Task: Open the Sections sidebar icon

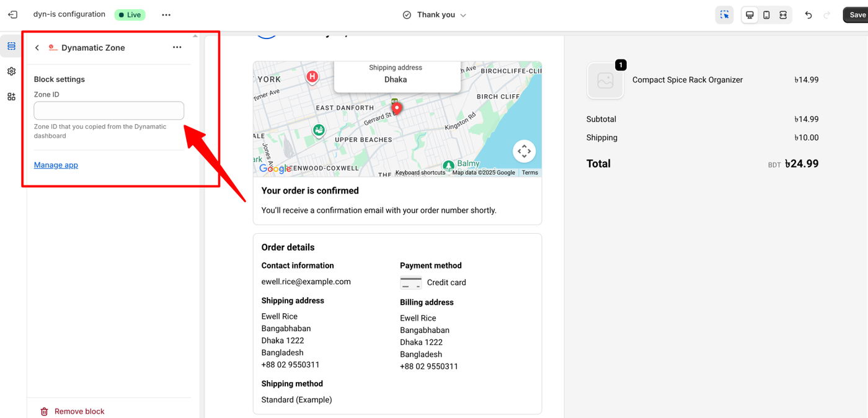Action: (x=12, y=47)
